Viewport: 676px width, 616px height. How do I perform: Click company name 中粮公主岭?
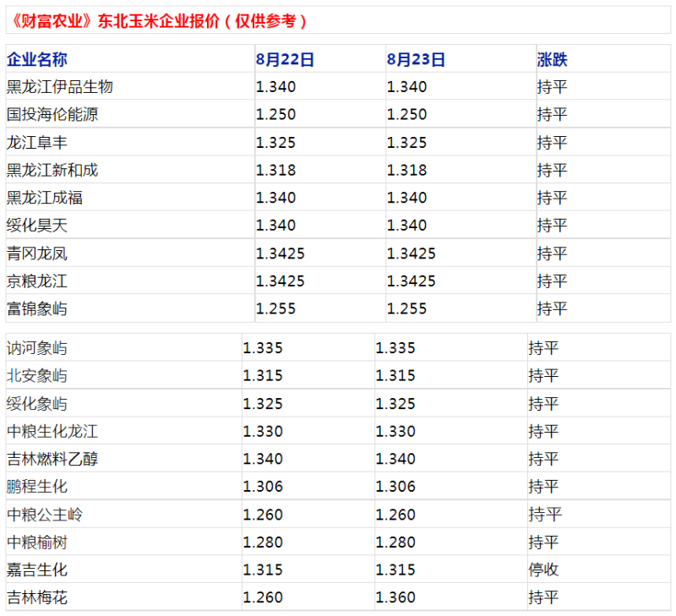(x=45, y=515)
